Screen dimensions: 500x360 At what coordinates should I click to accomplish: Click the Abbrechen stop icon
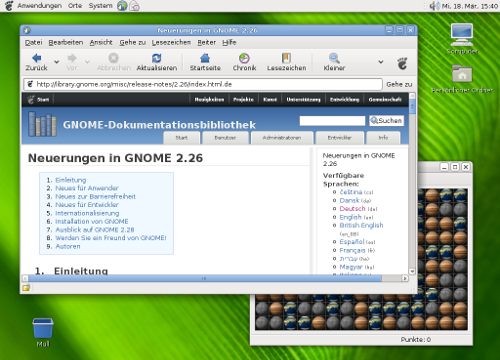tap(114, 58)
